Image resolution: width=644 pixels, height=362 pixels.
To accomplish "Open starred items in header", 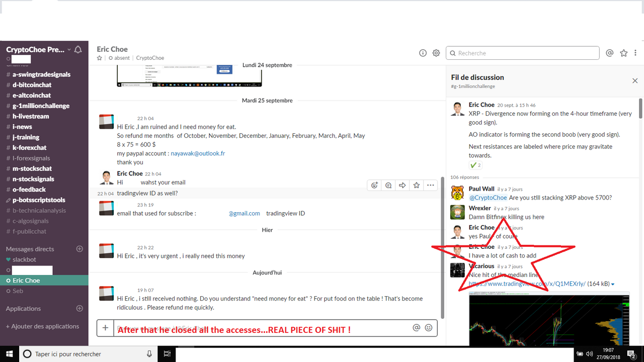I will click(x=624, y=53).
